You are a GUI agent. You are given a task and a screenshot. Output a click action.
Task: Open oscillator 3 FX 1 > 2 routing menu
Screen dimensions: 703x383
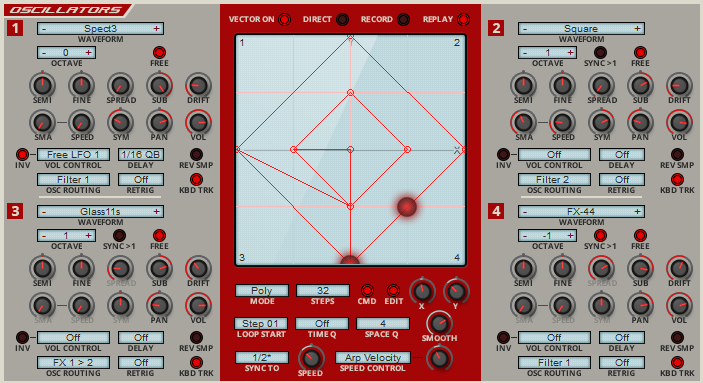click(73, 362)
